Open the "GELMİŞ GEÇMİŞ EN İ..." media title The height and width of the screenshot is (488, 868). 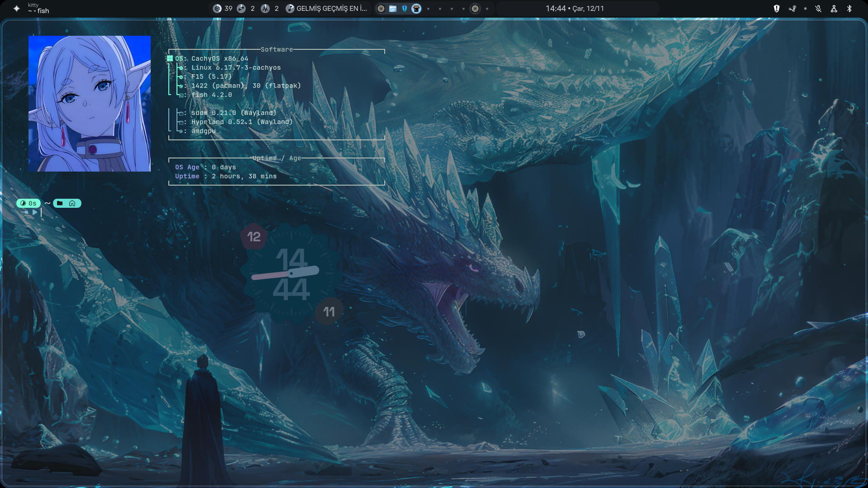(x=332, y=9)
